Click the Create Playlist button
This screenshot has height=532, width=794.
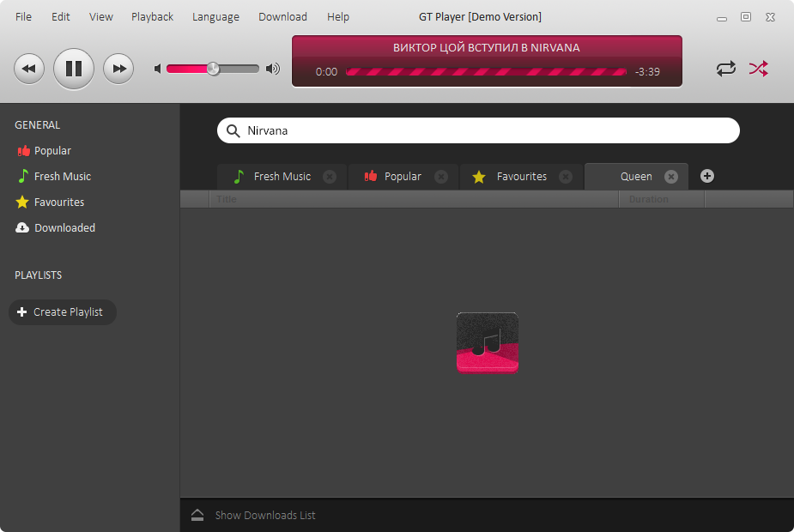(63, 312)
